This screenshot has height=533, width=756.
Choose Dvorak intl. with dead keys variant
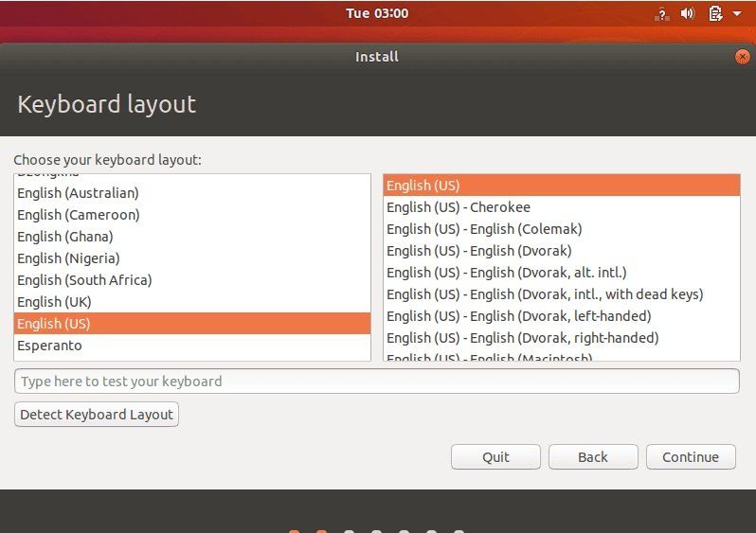[x=562, y=294]
